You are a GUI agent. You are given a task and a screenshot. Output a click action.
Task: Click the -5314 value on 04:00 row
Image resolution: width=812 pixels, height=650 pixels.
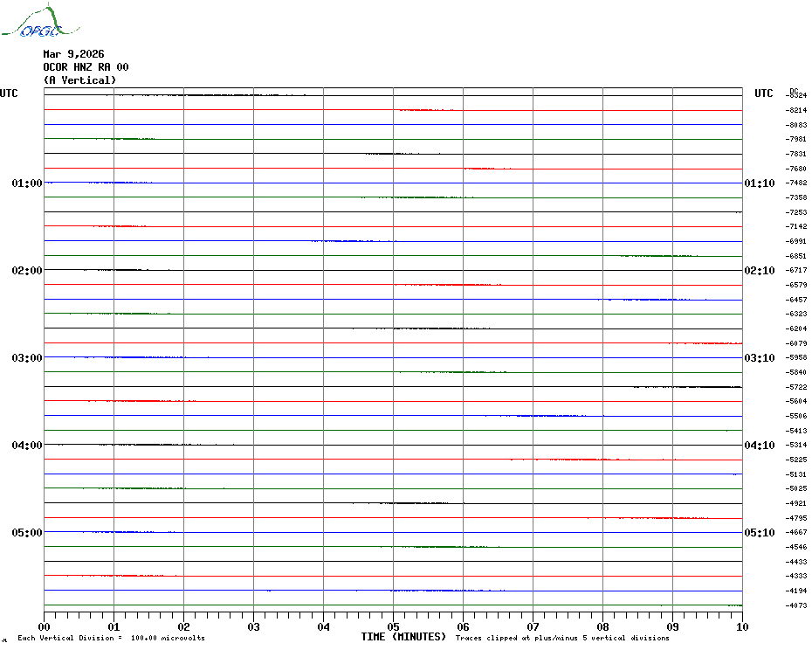[x=796, y=445]
